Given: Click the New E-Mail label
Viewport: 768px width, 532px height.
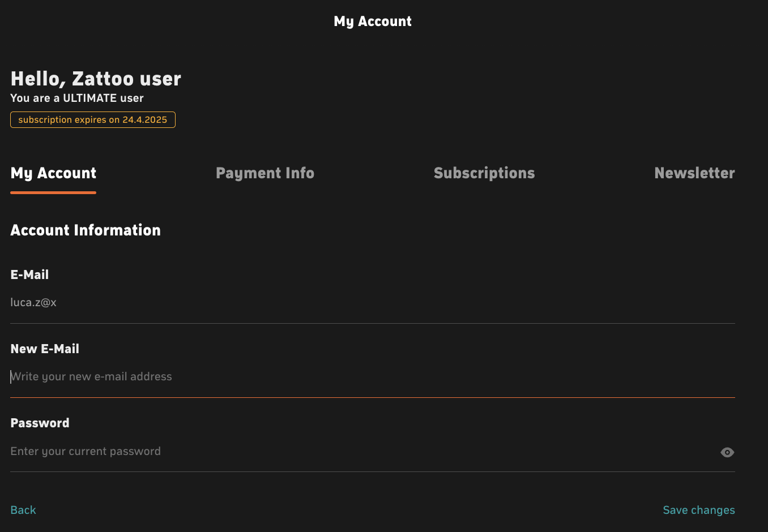Looking at the screenshot, I should [x=45, y=349].
